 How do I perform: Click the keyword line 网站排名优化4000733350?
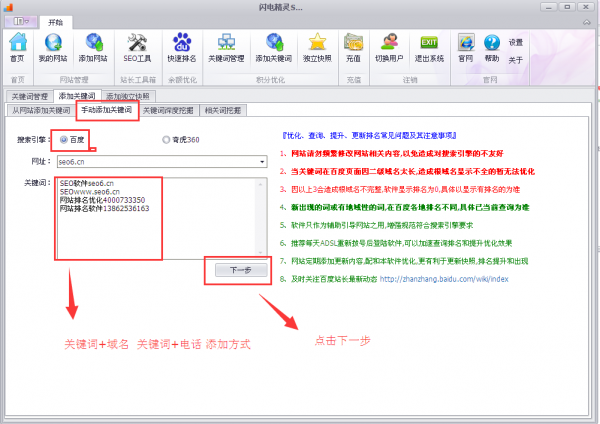[102, 200]
